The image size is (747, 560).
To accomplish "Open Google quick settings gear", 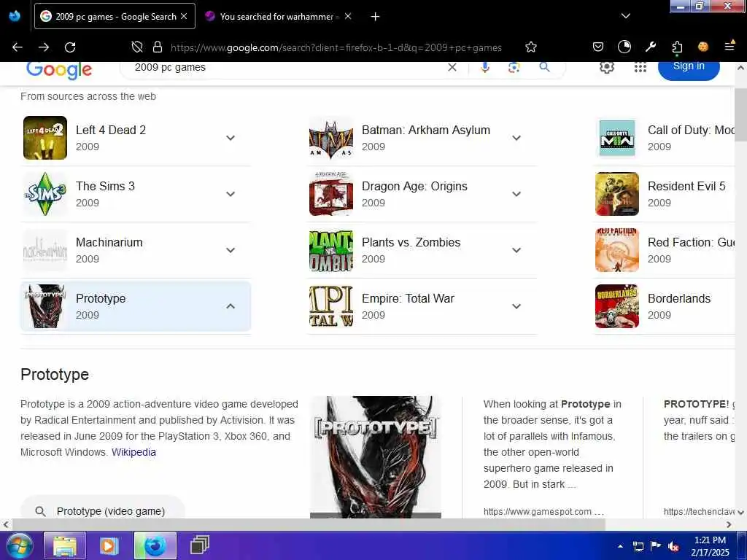I will 606,67.
